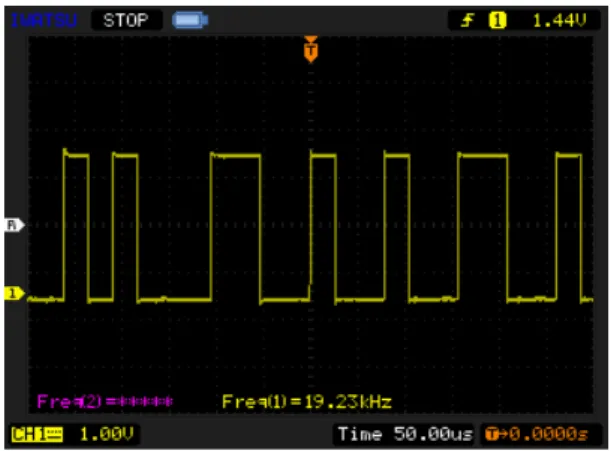Click the white trigger level arrow on the left edge
Image resolution: width=611 pixels, height=451 pixels.
click(14, 225)
